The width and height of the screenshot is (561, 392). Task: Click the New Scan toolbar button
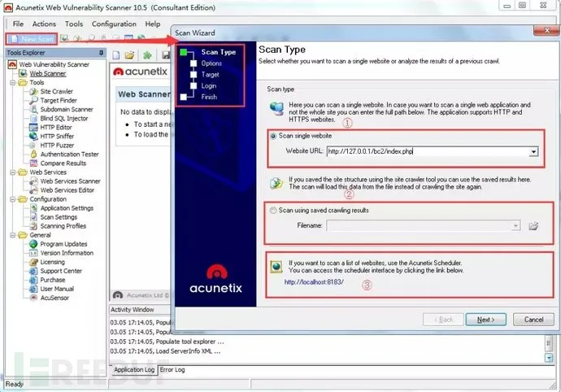(x=32, y=39)
